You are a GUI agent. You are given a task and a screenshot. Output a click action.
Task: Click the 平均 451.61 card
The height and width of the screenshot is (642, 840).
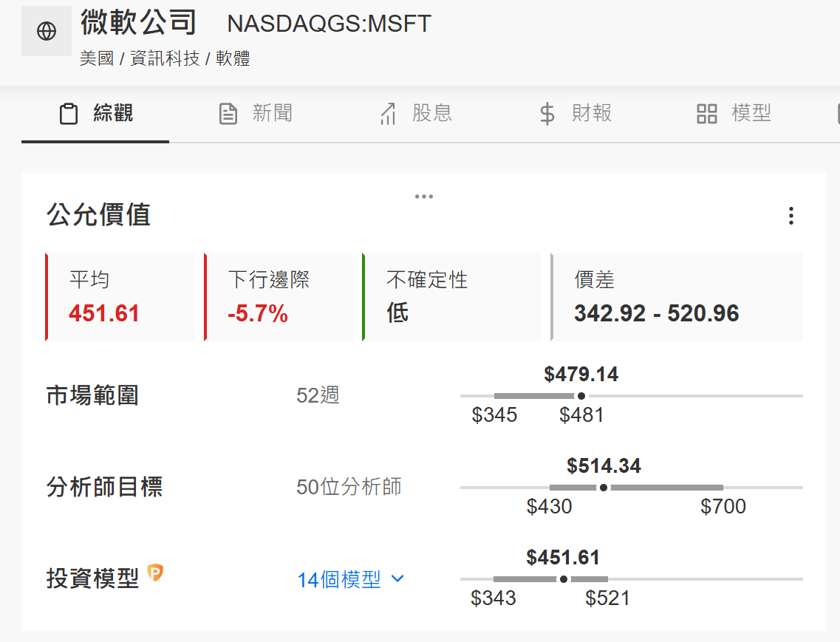tap(120, 297)
